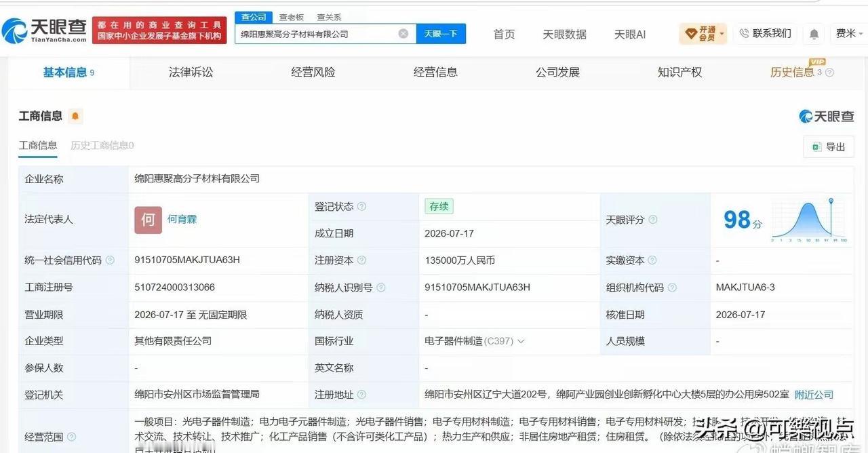Click the TianYanCha logo at top left
Viewport: 868px width, 453px height.
pyautogui.click(x=44, y=31)
